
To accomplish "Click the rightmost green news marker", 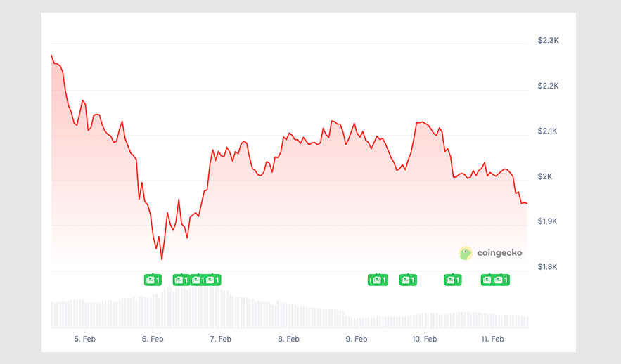I will tap(501, 280).
